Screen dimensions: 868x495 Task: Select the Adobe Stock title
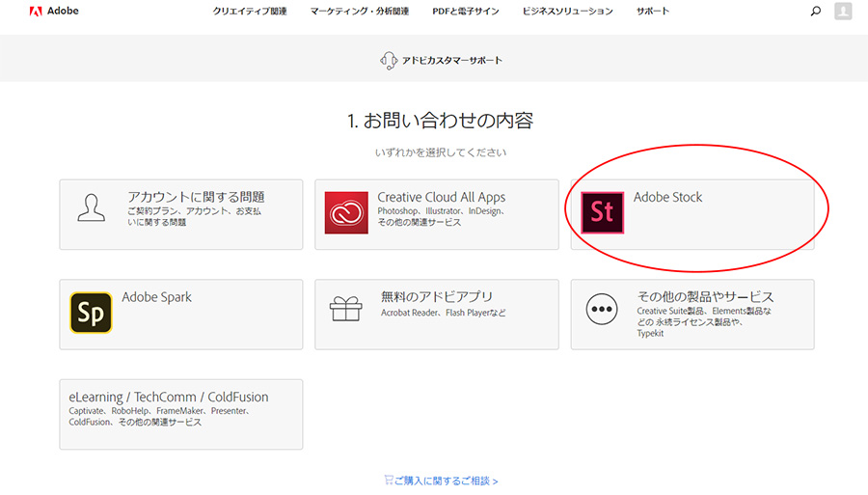point(667,197)
